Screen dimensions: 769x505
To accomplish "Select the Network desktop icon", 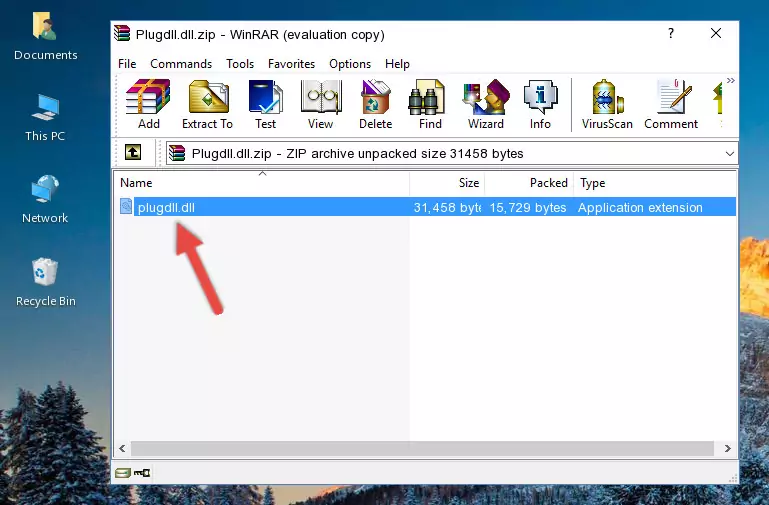I will point(45,200).
